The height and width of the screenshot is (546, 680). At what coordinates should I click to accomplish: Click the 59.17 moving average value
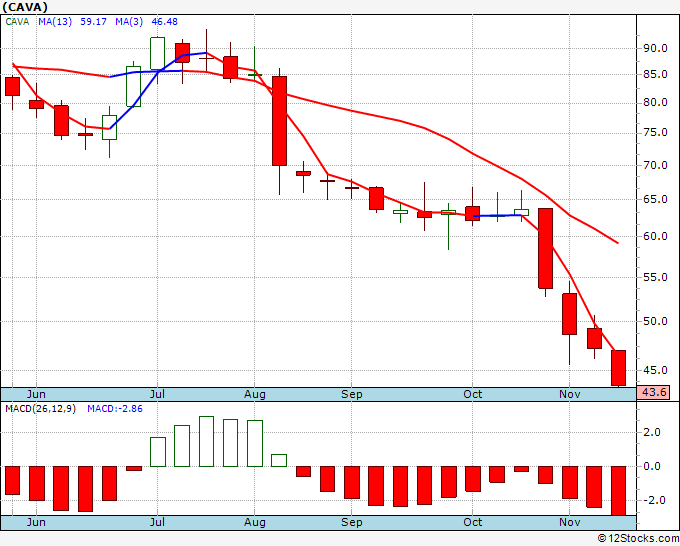[93, 22]
